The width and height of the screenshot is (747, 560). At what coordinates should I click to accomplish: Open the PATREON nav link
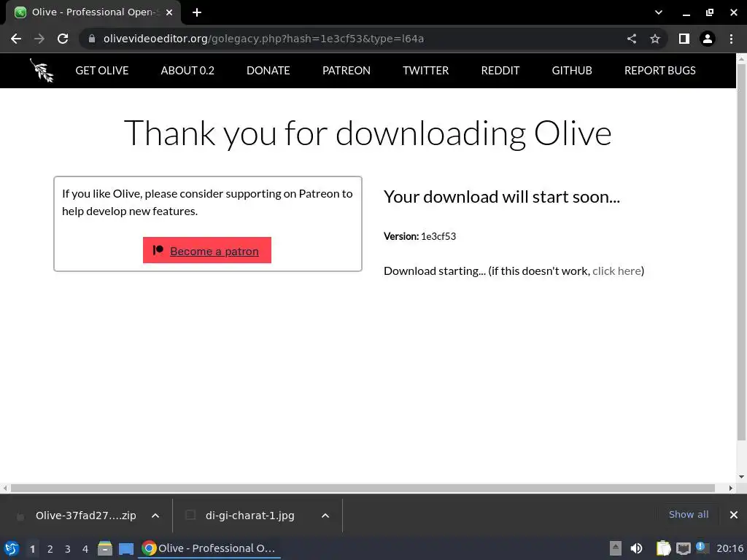pyautogui.click(x=347, y=71)
